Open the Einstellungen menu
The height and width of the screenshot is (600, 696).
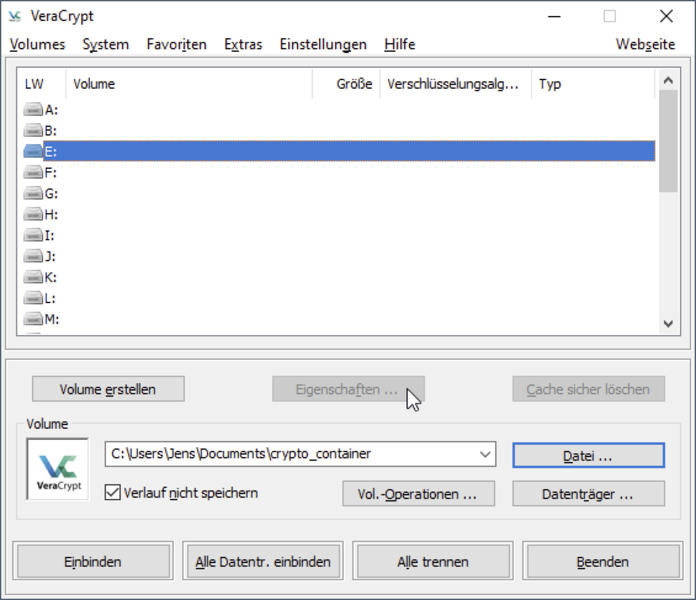click(323, 44)
